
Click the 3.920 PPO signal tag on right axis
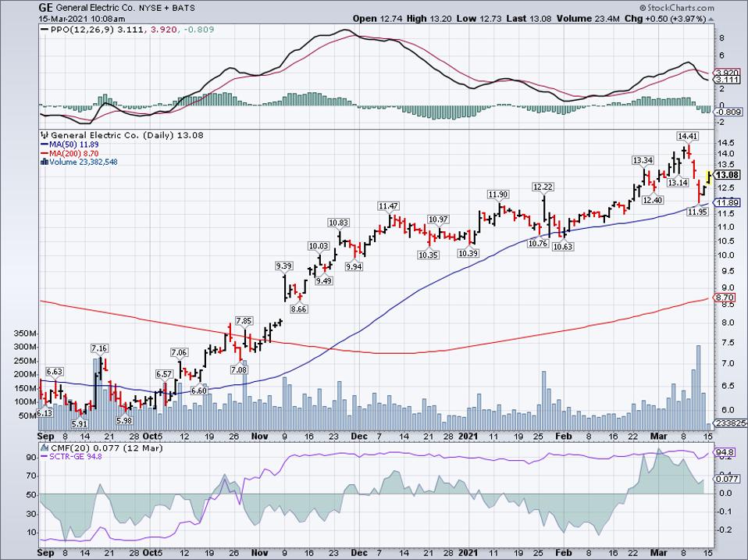pyautogui.click(x=728, y=73)
